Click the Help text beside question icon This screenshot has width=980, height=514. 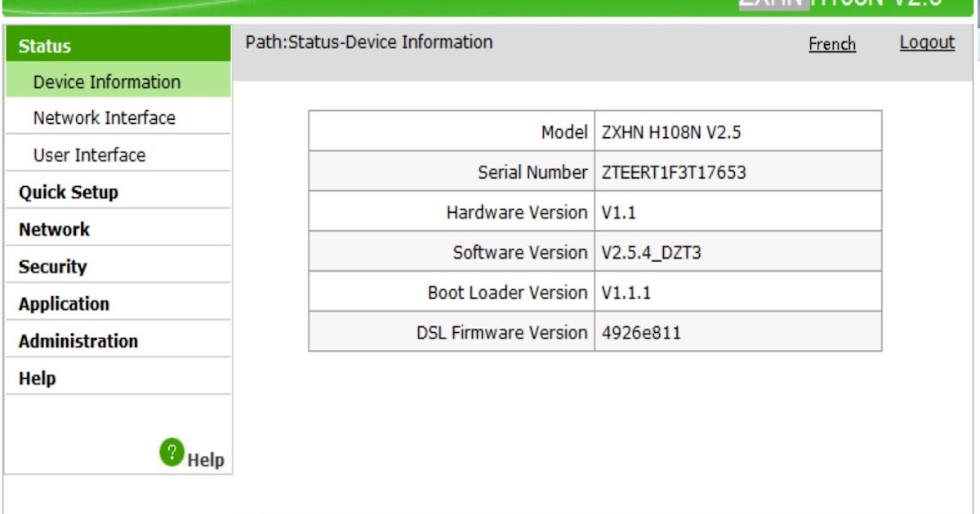pyautogui.click(x=206, y=460)
